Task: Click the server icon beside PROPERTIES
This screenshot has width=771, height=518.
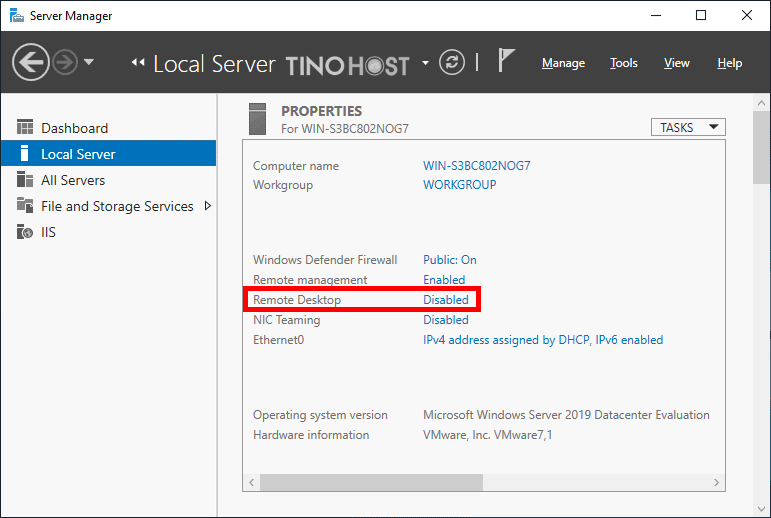Action: [257, 119]
